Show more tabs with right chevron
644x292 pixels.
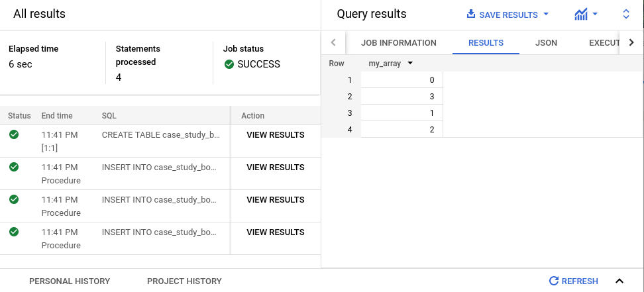(x=631, y=42)
